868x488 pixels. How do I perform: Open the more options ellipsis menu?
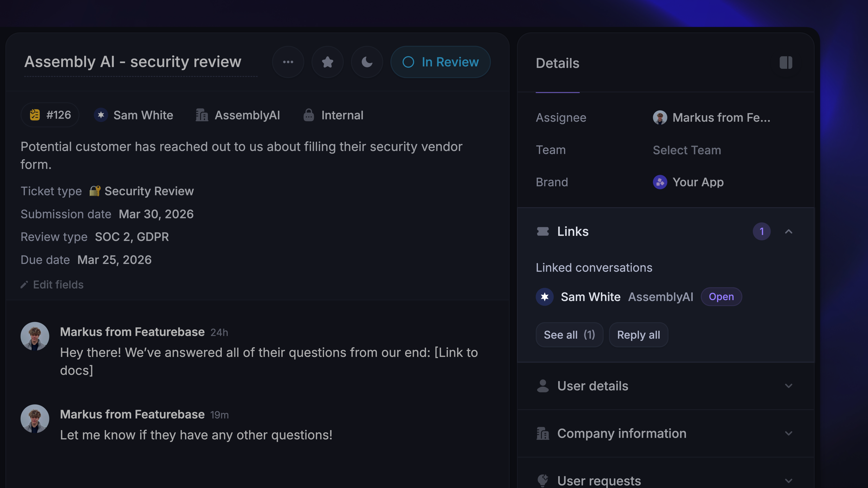[288, 62]
